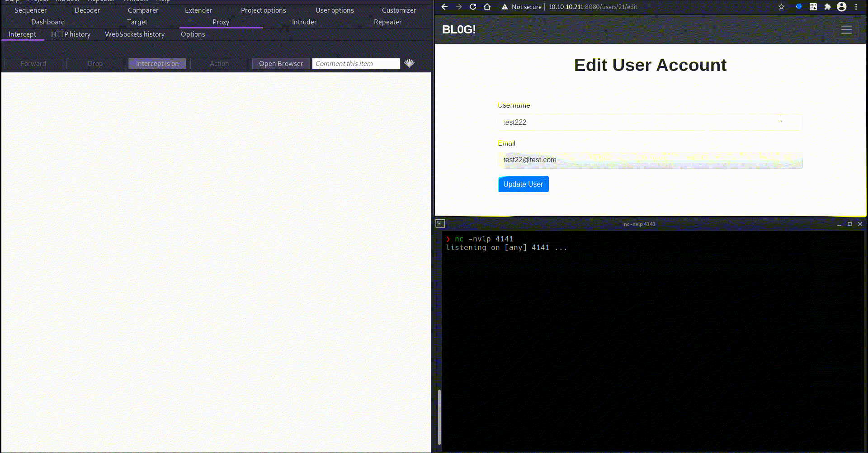The image size is (868, 453).
Task: Click into the Email text field
Action: tap(650, 160)
